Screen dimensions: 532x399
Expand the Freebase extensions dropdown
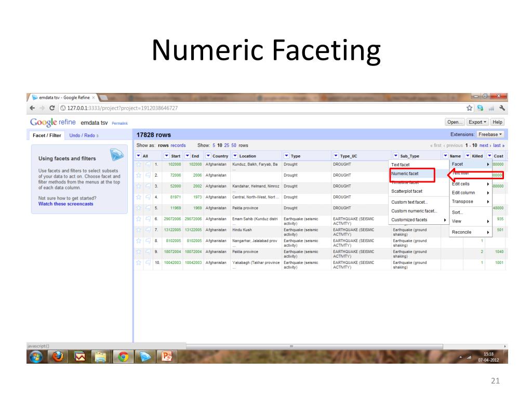[x=490, y=135]
